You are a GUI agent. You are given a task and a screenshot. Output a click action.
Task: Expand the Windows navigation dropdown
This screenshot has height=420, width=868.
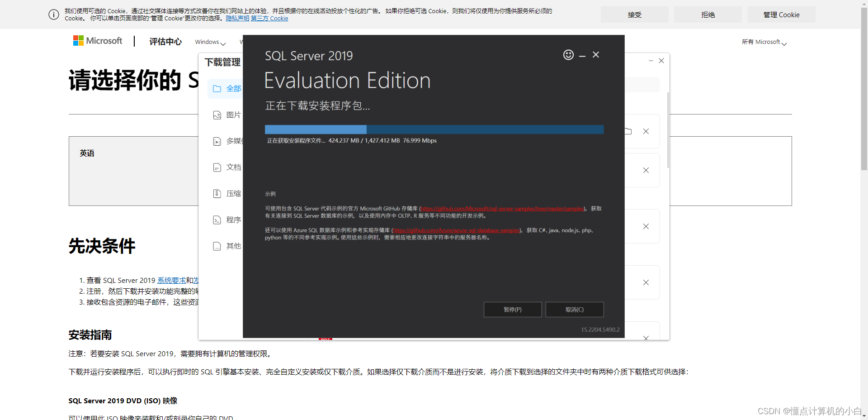210,42
